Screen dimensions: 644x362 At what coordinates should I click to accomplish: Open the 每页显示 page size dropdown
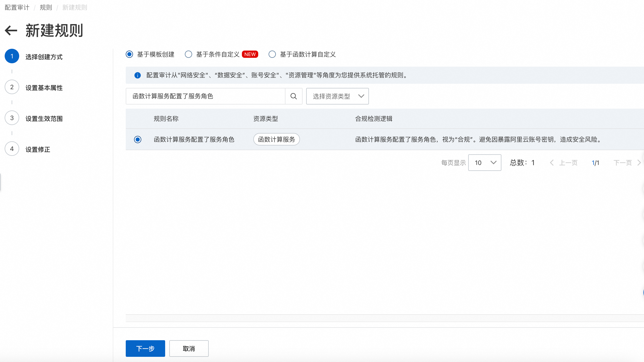tap(485, 163)
